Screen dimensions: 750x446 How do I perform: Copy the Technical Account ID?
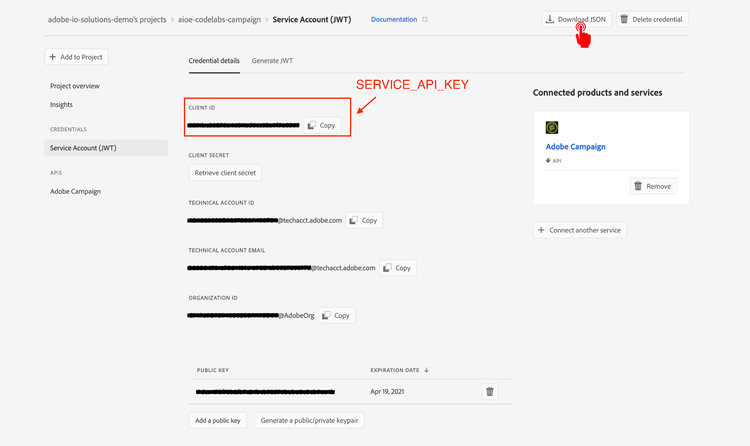[364, 220]
